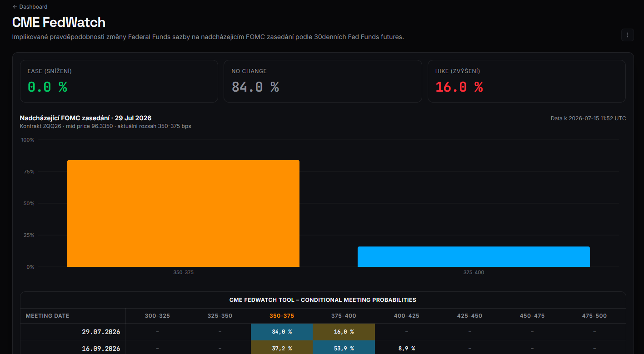Open the three-dot options menu
Viewport: 644px width, 354px height.
[x=627, y=35]
